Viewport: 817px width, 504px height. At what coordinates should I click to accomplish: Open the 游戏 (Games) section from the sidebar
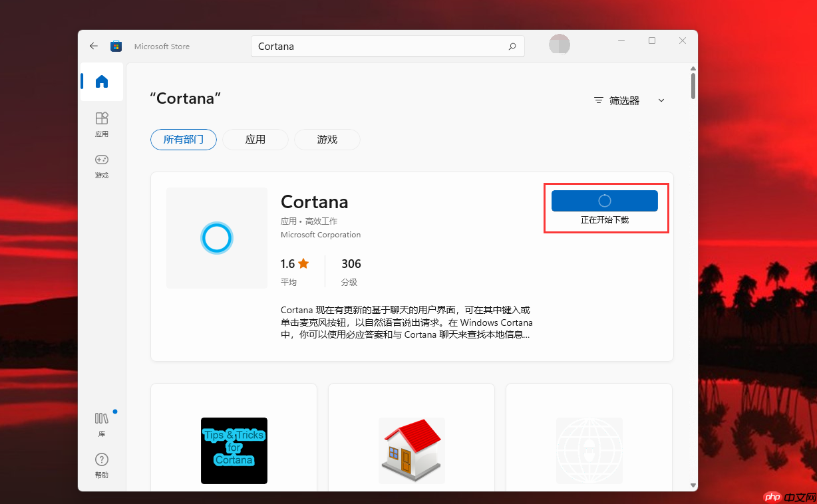click(x=101, y=166)
